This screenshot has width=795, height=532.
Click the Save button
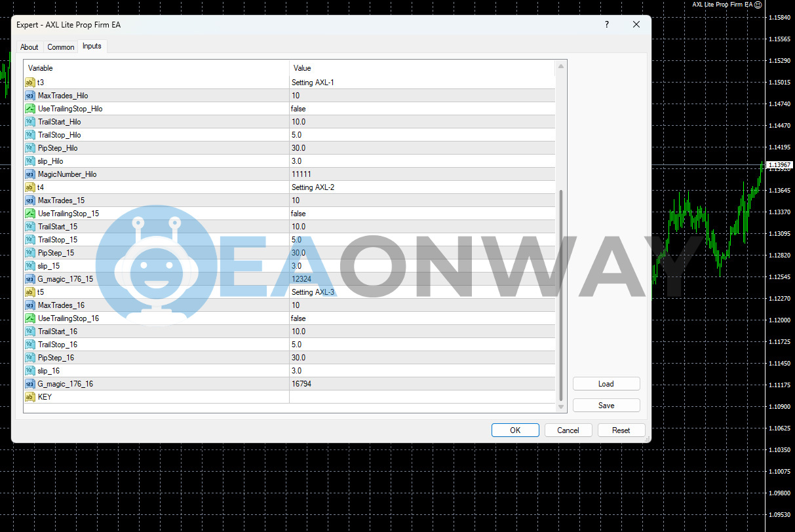(606, 406)
